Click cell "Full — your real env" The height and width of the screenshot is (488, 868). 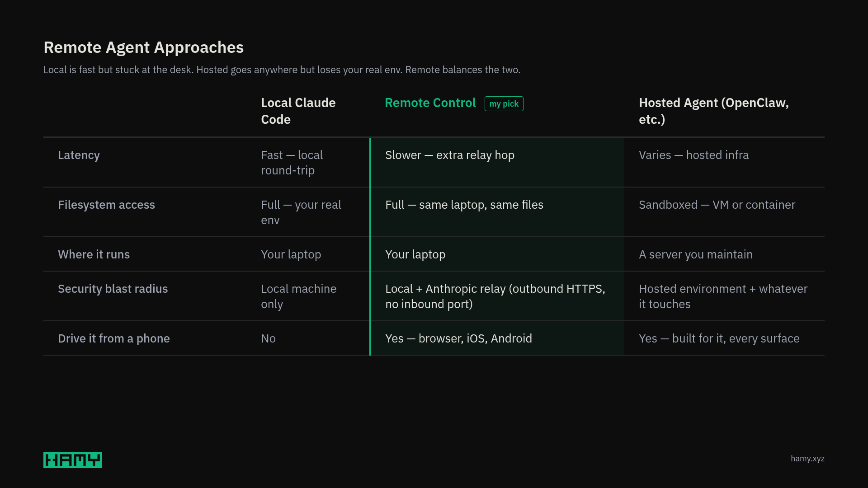[x=301, y=212]
